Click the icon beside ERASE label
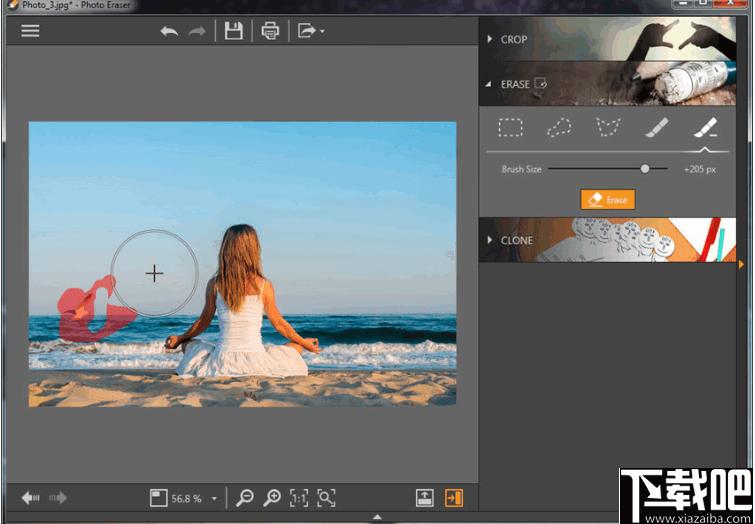Screen dimensions: 755x524 [541, 83]
